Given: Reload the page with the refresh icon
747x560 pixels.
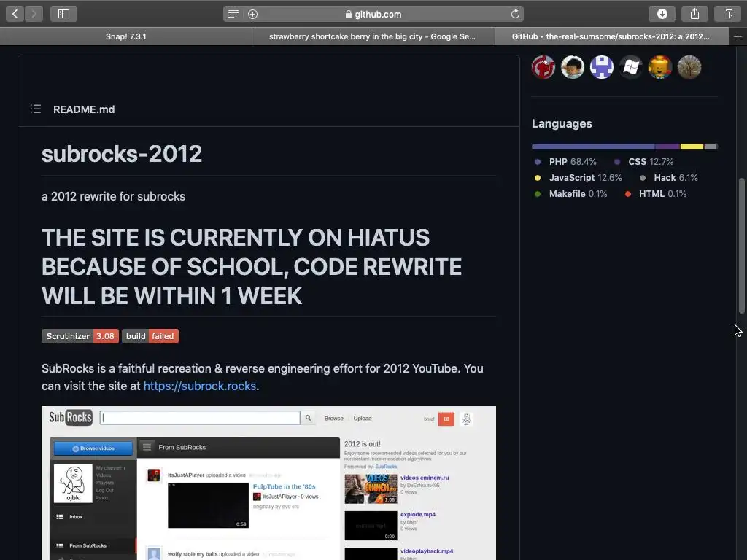Looking at the screenshot, I should point(515,14).
